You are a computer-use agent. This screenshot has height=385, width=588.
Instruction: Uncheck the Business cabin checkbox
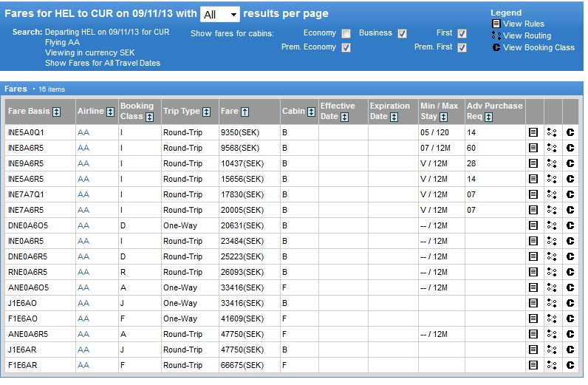(402, 33)
